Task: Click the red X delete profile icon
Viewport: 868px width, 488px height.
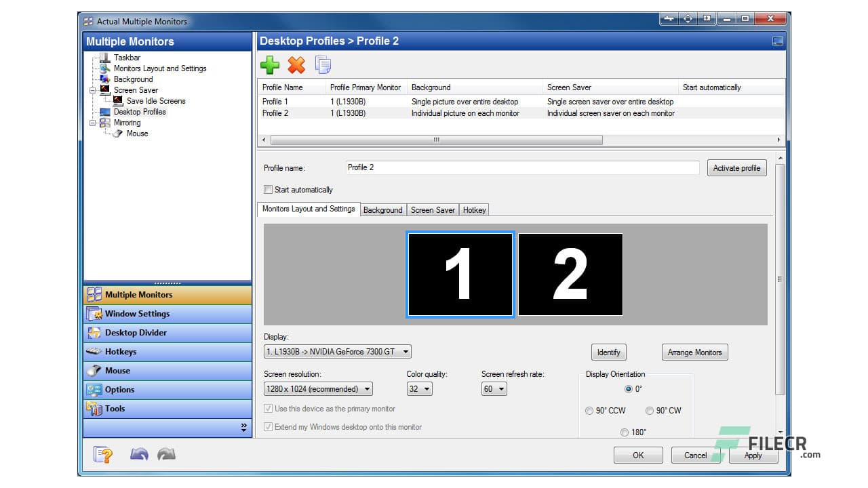Action: click(296, 65)
